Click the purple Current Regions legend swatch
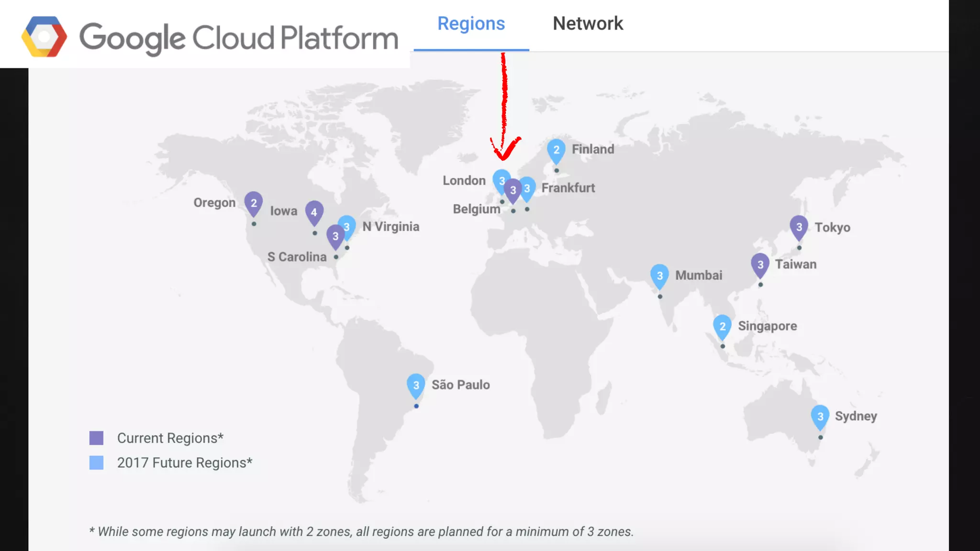This screenshot has height=551, width=980. pos(96,438)
